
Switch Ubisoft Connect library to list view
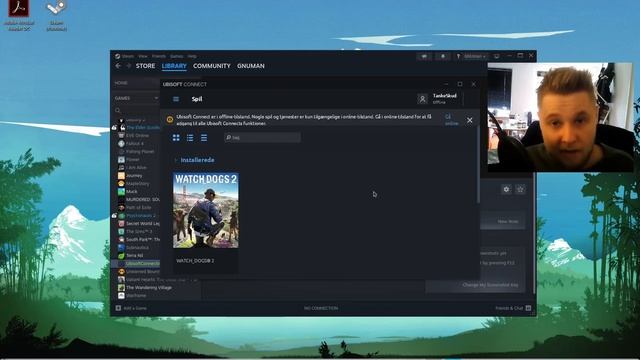point(190,138)
